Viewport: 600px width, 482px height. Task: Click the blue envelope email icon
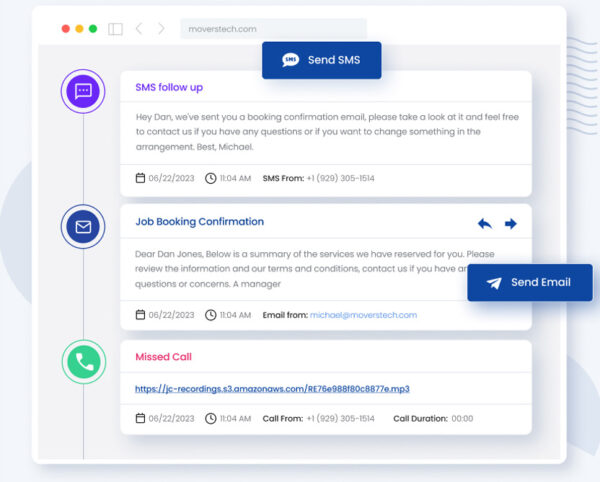tap(83, 227)
